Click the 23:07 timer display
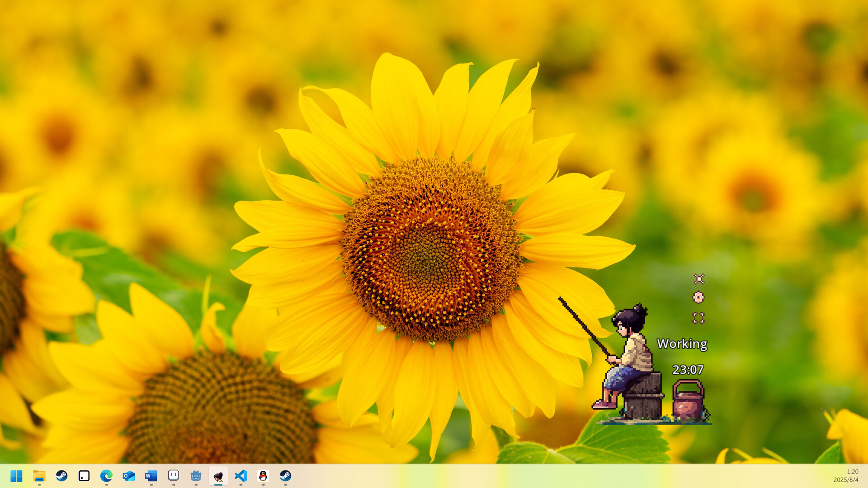868x488 pixels. 688,370
